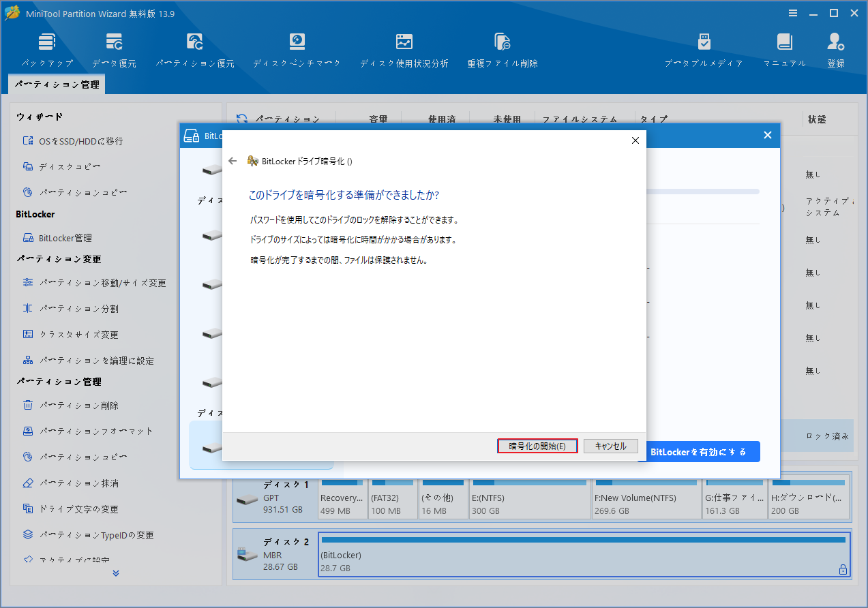Select F:New Volume(NTFS) partition block
Screen dimensions: 868x608
tap(646, 498)
